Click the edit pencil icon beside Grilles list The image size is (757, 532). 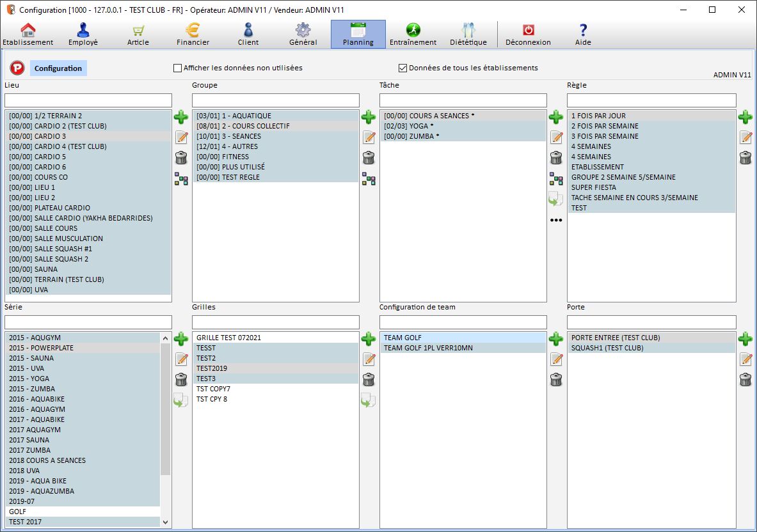click(x=369, y=359)
